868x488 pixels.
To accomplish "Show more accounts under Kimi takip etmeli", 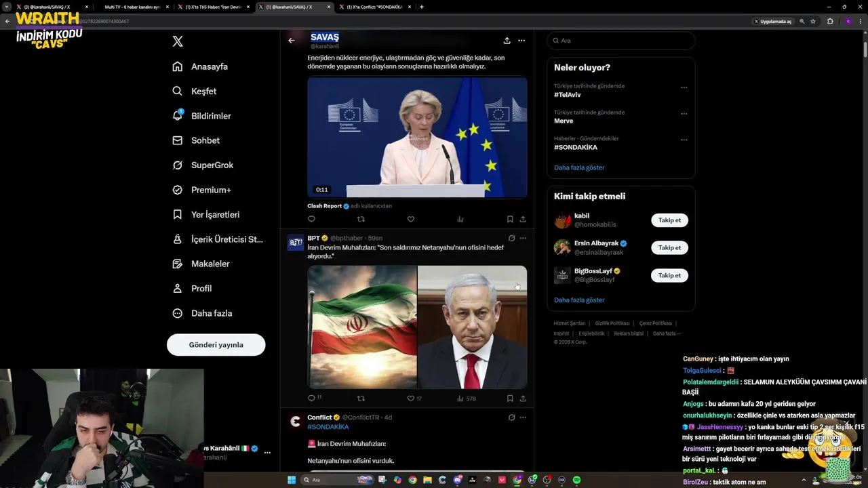I will point(579,300).
